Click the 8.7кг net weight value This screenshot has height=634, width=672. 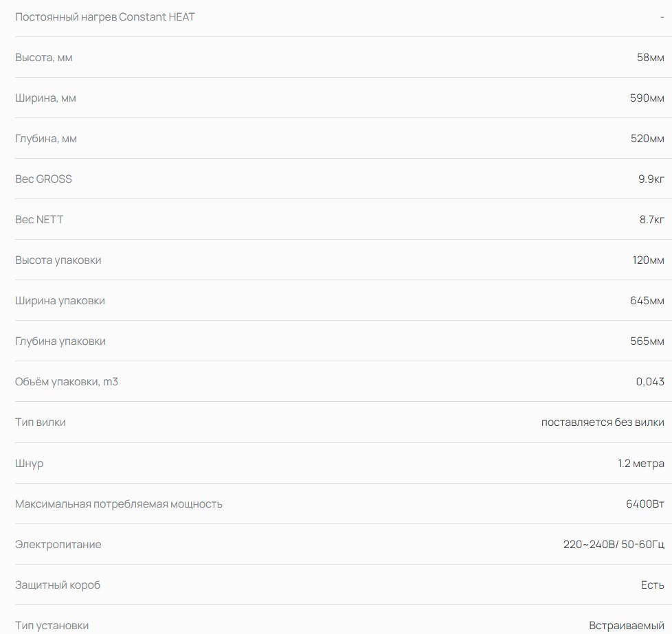(x=652, y=220)
